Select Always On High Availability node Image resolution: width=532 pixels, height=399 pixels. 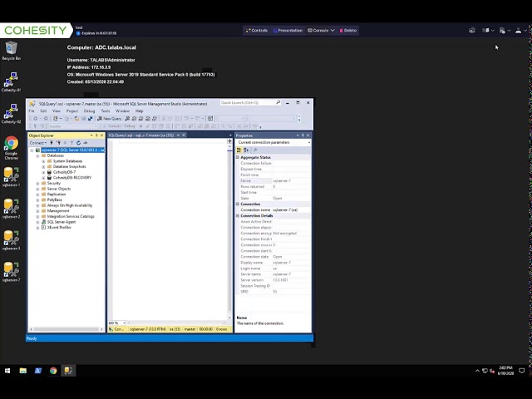[x=70, y=205]
